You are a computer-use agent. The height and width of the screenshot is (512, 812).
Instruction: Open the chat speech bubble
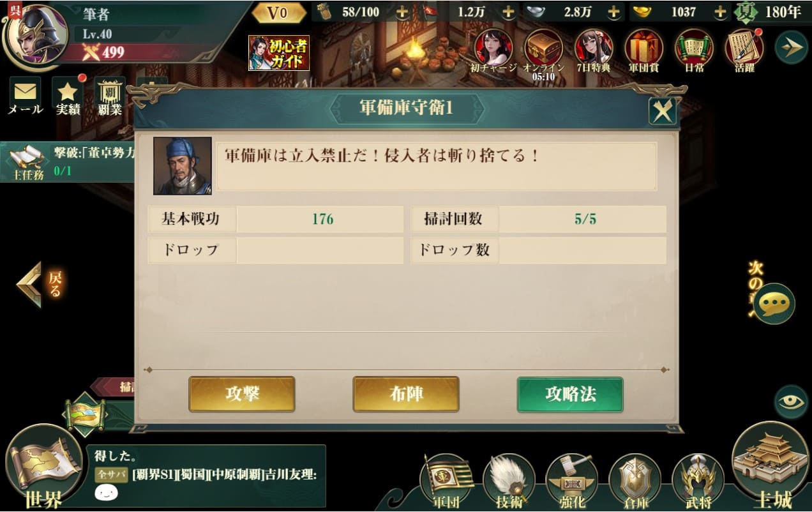(774, 303)
